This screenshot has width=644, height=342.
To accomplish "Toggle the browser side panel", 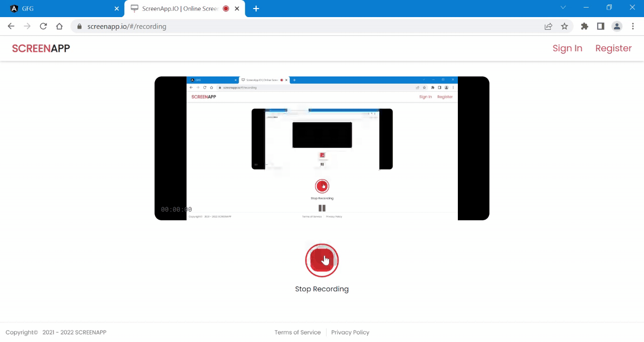I will 600,26.
